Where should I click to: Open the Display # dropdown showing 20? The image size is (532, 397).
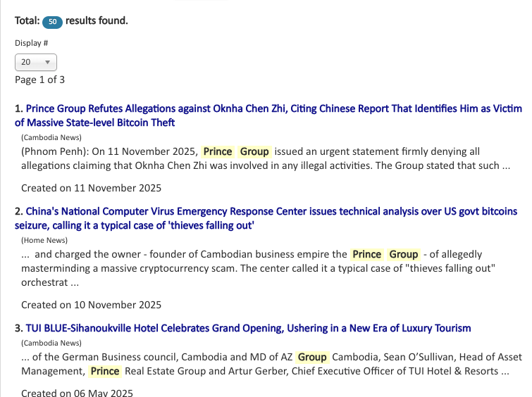(x=36, y=63)
